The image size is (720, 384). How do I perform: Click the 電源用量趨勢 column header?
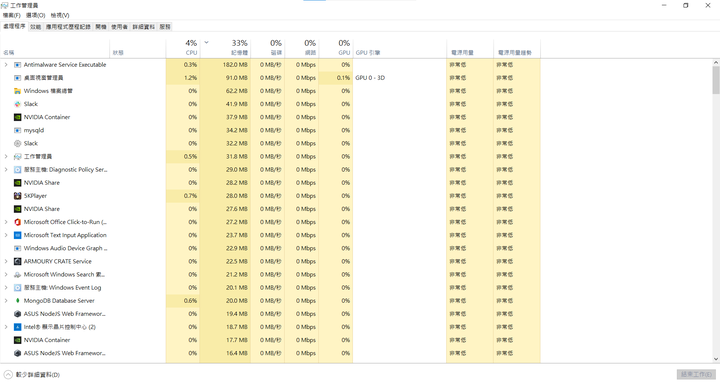[517, 48]
